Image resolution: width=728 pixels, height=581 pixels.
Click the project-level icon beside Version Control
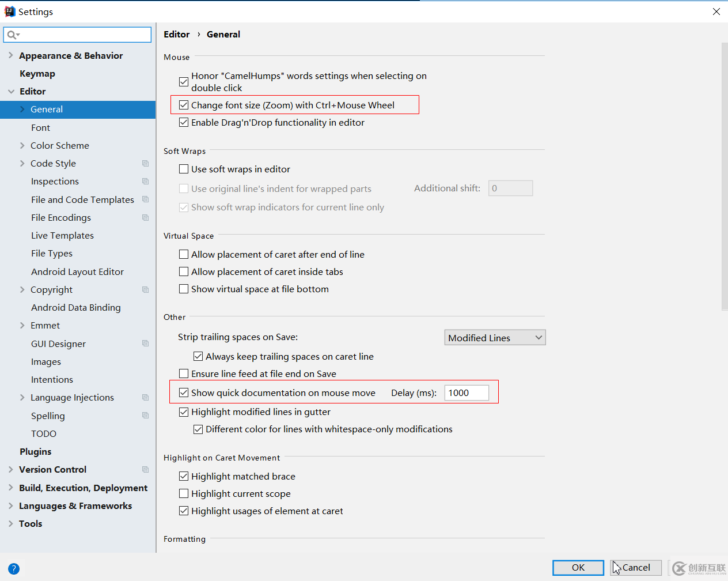(x=145, y=470)
